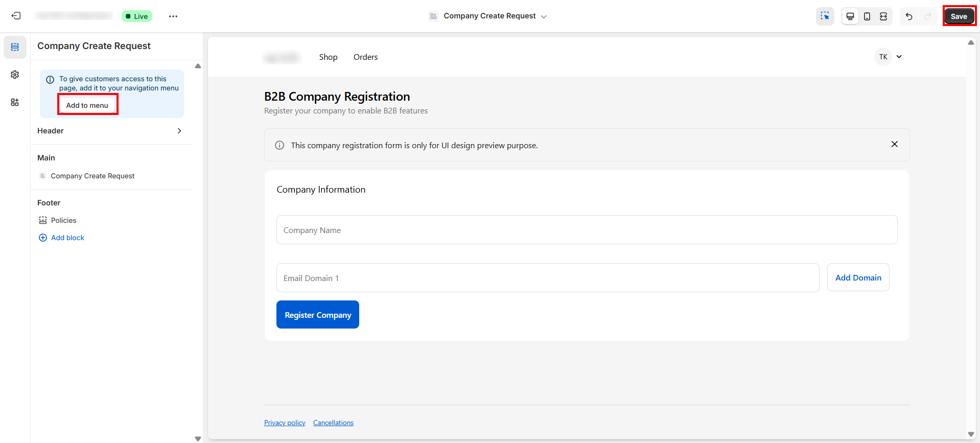
Task: Open the Shop menu item
Action: [328, 57]
